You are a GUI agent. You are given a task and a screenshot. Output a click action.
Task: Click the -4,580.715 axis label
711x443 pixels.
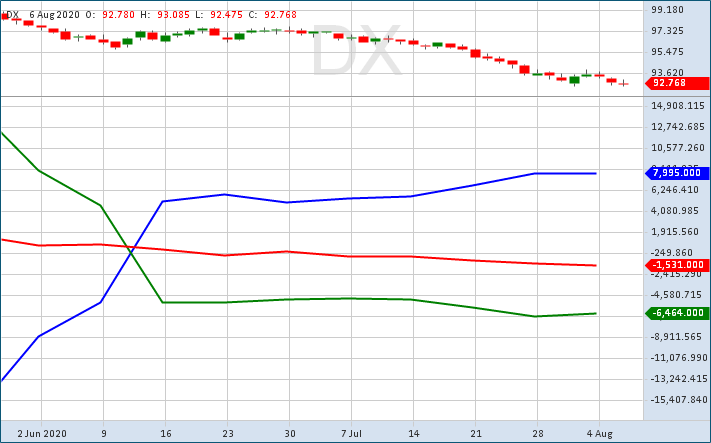[676, 295]
